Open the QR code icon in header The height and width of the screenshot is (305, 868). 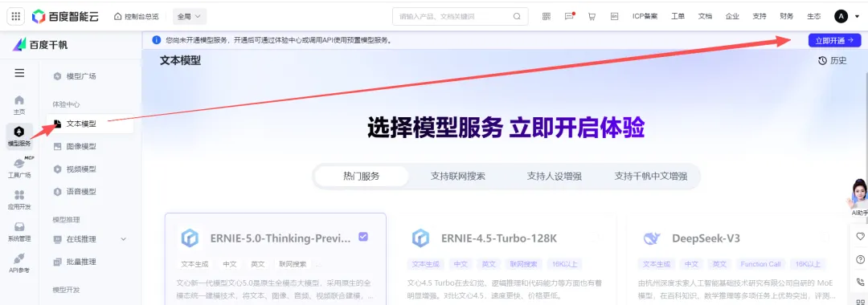547,17
